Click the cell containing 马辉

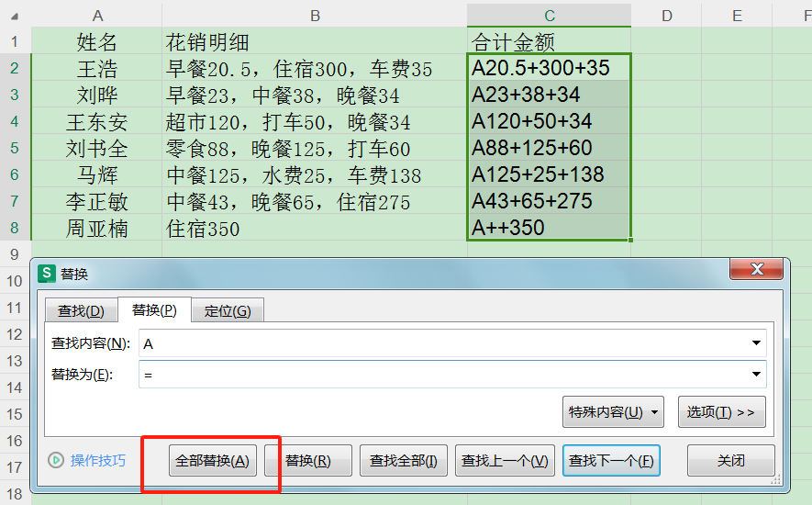(x=97, y=174)
